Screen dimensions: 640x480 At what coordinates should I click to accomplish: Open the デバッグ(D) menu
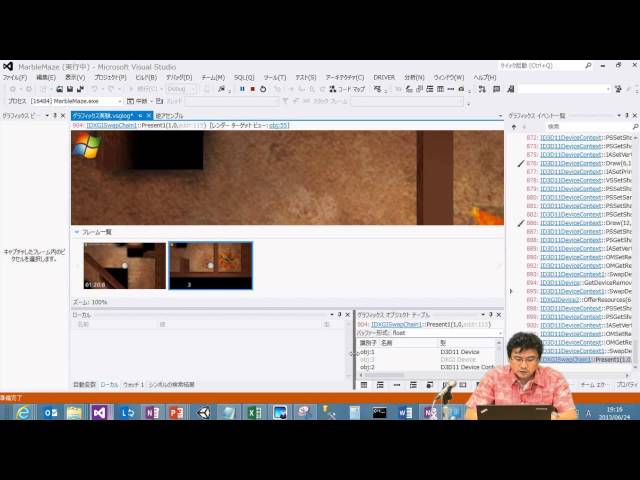coord(179,77)
